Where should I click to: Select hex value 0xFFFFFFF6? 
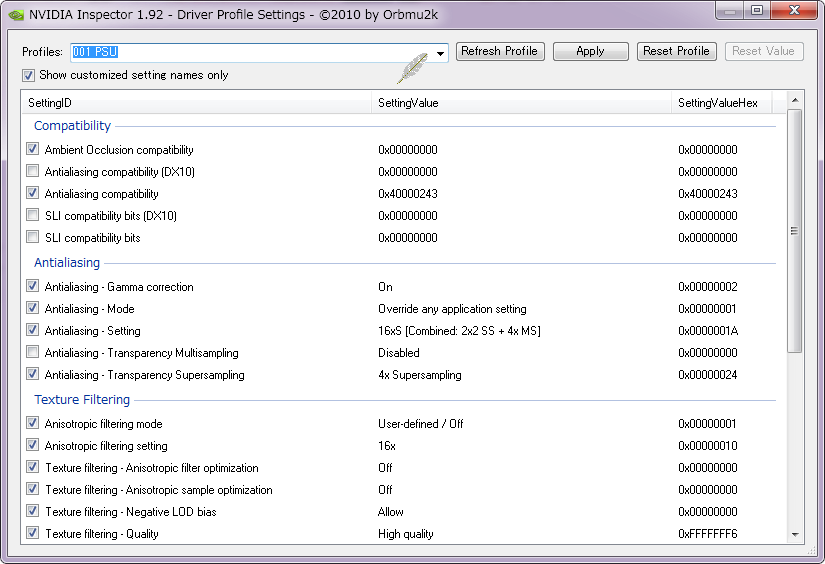(x=708, y=534)
